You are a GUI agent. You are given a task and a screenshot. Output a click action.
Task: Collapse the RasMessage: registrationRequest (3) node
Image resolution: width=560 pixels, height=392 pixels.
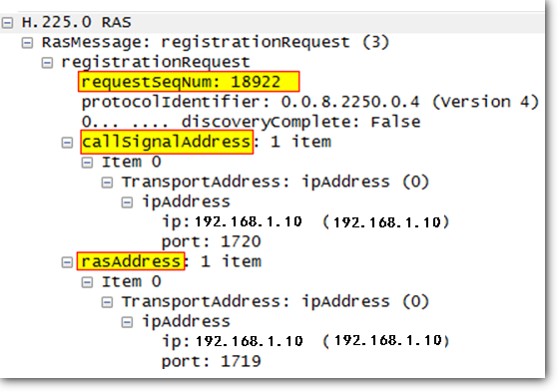click(x=27, y=43)
